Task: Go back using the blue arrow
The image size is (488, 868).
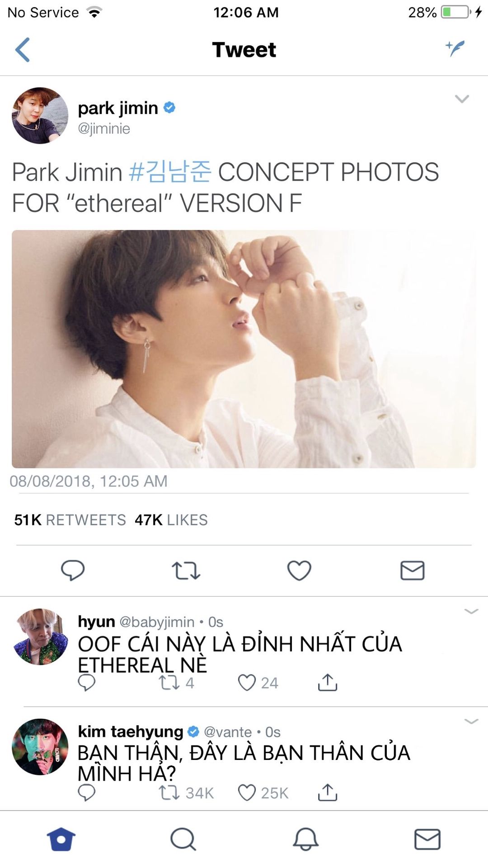Action: click(x=23, y=50)
